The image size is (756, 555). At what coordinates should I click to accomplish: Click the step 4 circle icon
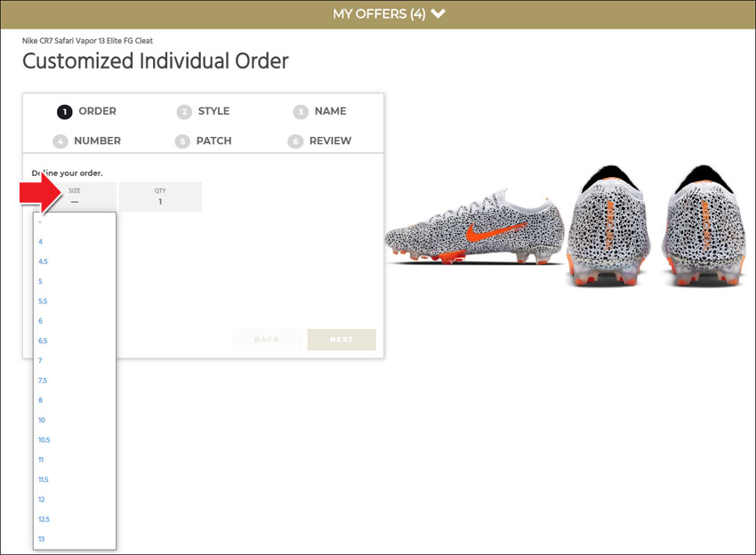tap(60, 141)
